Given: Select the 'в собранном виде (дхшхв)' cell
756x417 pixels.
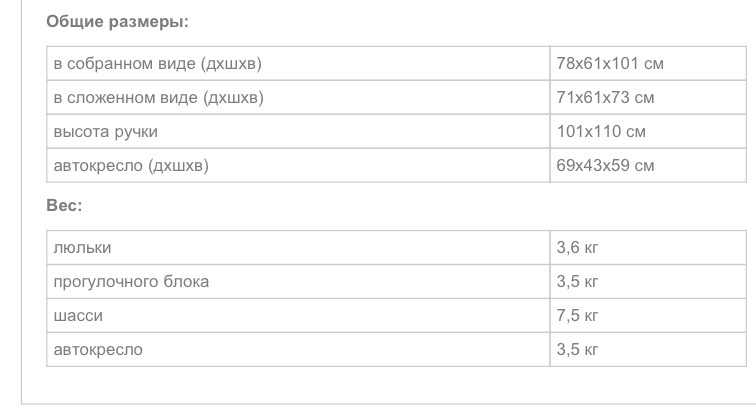Looking at the screenshot, I should tap(157, 64).
